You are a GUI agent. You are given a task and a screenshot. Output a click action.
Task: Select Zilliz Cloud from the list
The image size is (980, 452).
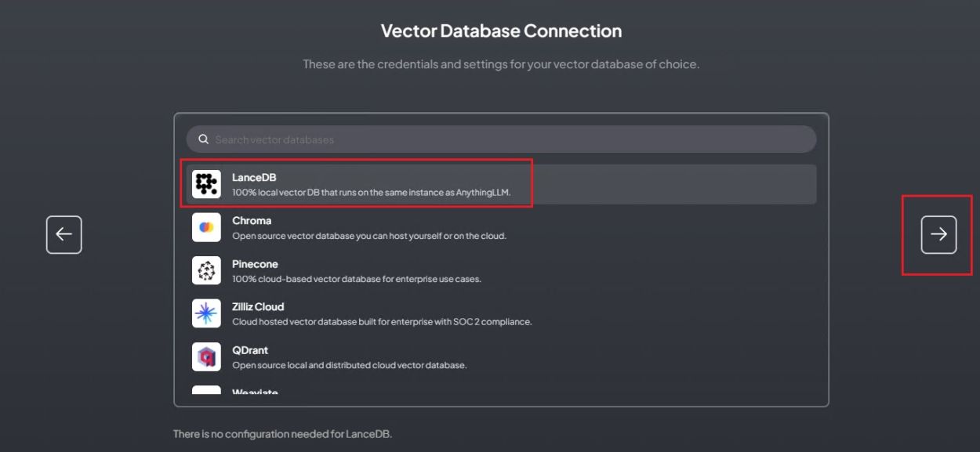tap(258, 307)
